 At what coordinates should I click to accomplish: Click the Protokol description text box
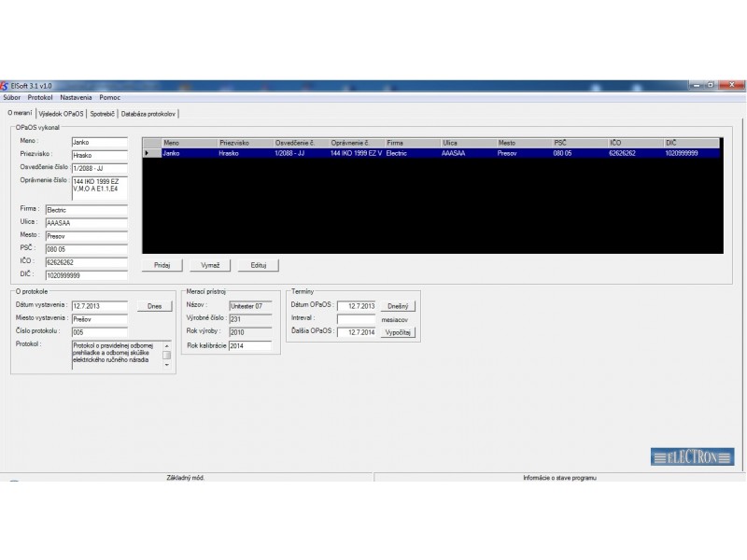(118, 355)
